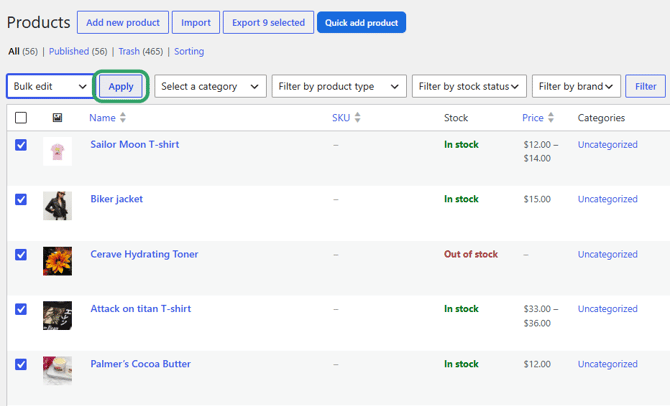
Task: Click the Biker jacket thumbnail image
Action: point(57,206)
